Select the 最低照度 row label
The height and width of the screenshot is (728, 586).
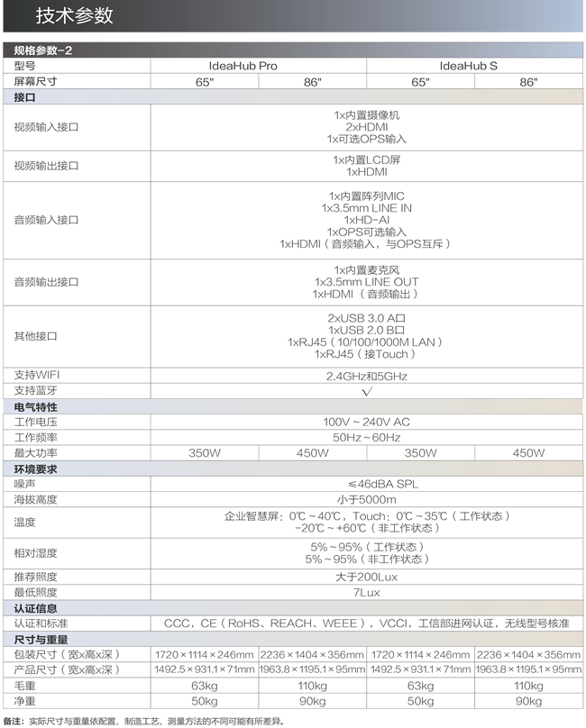click(35, 593)
